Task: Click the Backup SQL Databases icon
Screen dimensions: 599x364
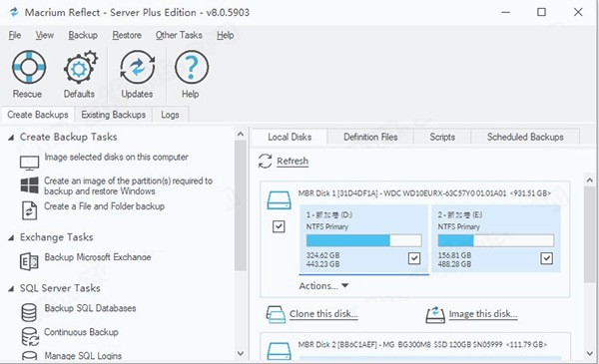Action: 29,312
